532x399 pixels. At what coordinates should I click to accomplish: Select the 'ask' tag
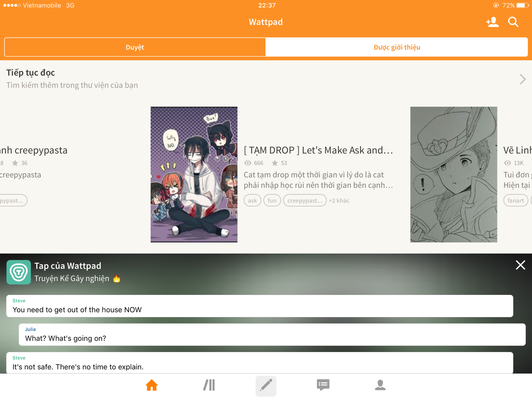[252, 201]
